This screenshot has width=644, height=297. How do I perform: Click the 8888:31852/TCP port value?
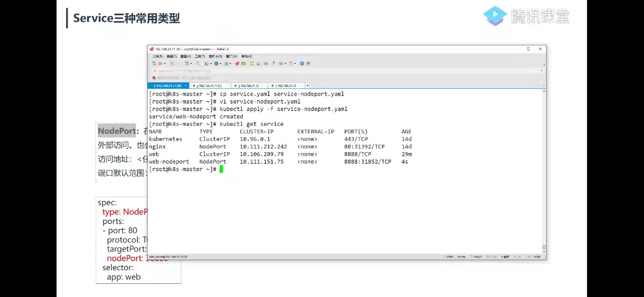368,162
